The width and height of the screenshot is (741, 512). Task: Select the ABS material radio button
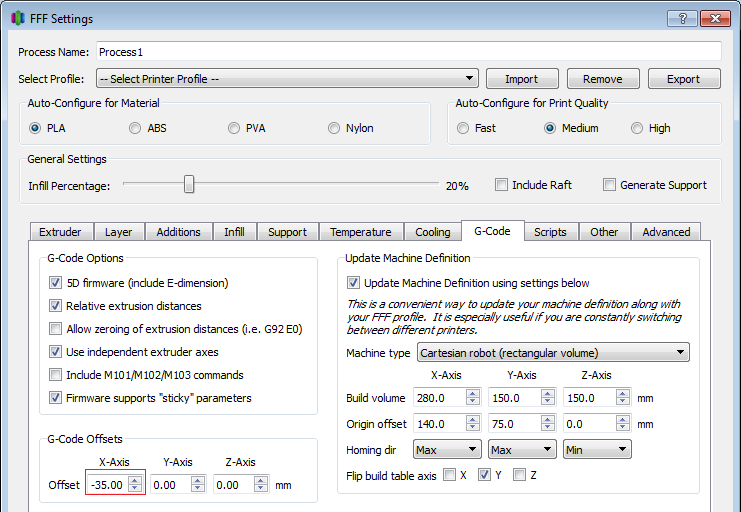(x=135, y=128)
